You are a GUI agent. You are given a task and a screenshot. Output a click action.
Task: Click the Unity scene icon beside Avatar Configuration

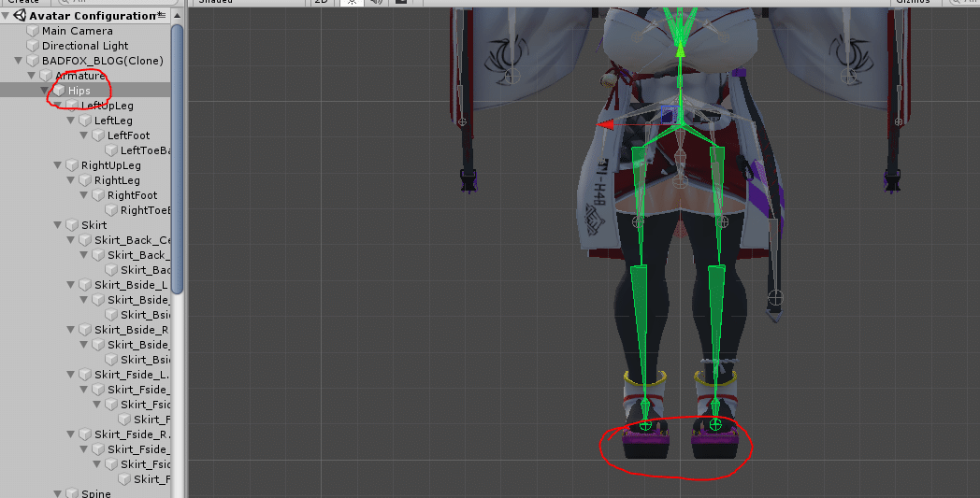click(x=20, y=16)
